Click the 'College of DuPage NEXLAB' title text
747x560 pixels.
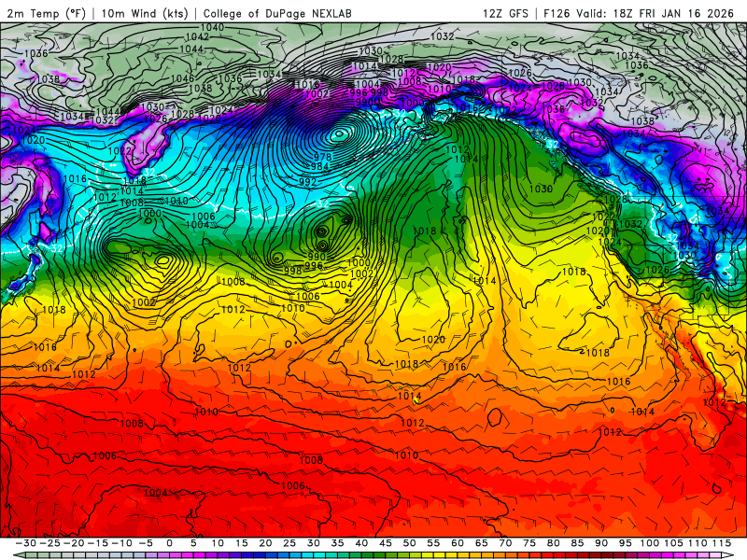[277, 13]
